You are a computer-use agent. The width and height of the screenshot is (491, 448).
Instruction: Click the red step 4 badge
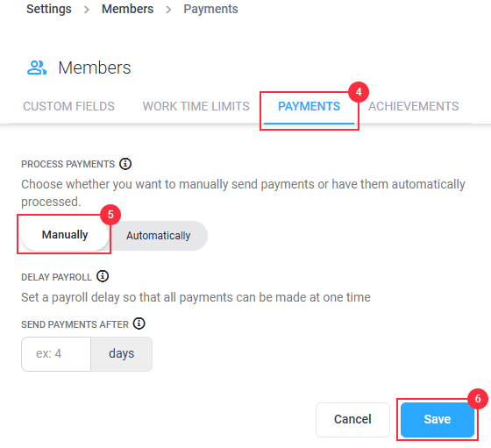point(359,92)
